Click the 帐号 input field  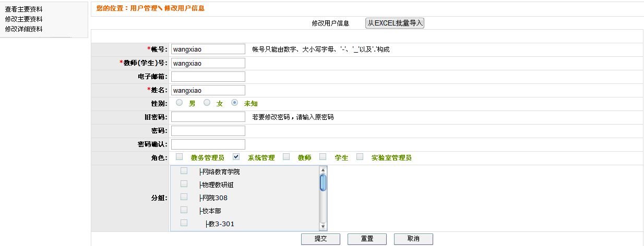click(x=208, y=50)
